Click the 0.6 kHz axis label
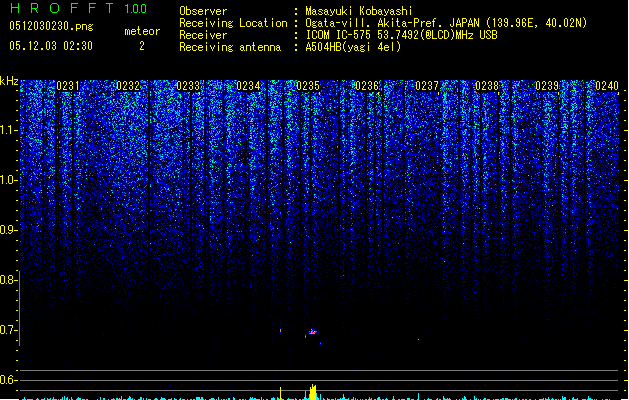 pyautogui.click(x=8, y=380)
